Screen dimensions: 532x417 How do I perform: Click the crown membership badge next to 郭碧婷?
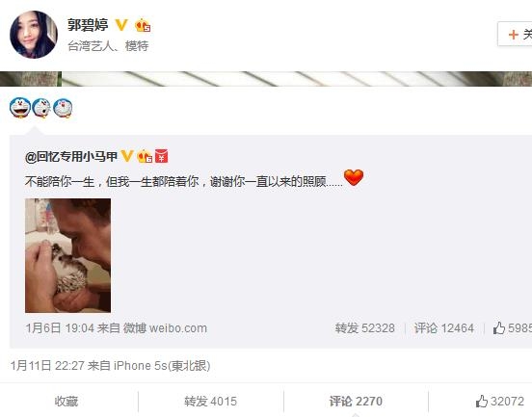click(x=143, y=25)
